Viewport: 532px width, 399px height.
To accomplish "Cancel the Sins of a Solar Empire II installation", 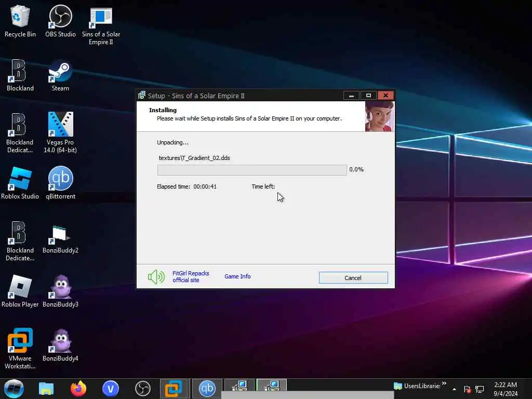I will [353, 278].
